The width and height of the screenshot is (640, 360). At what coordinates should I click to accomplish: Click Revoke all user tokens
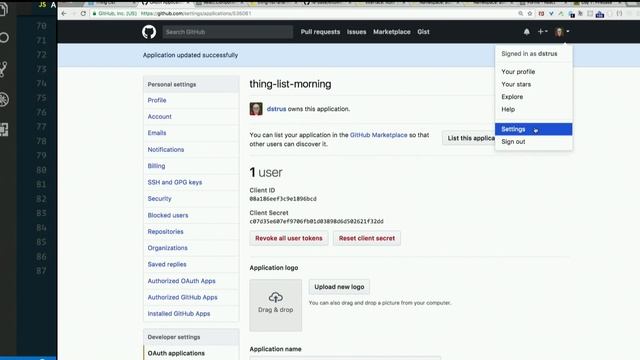[x=289, y=238]
